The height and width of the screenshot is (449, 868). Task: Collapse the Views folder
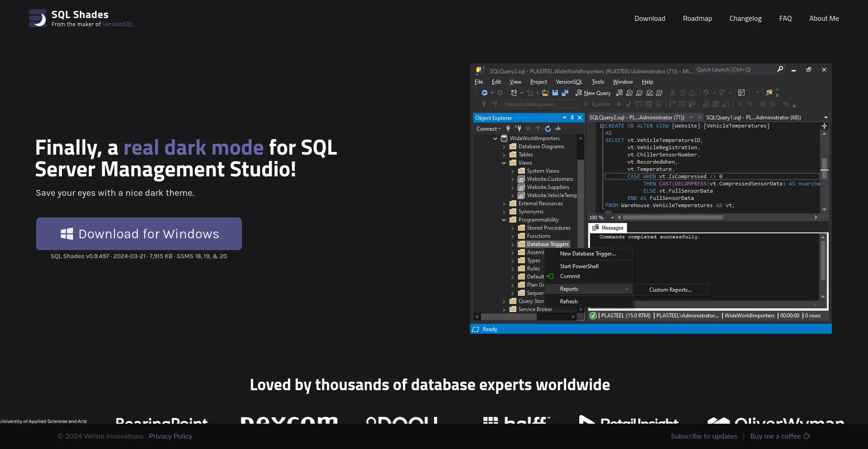(504, 163)
